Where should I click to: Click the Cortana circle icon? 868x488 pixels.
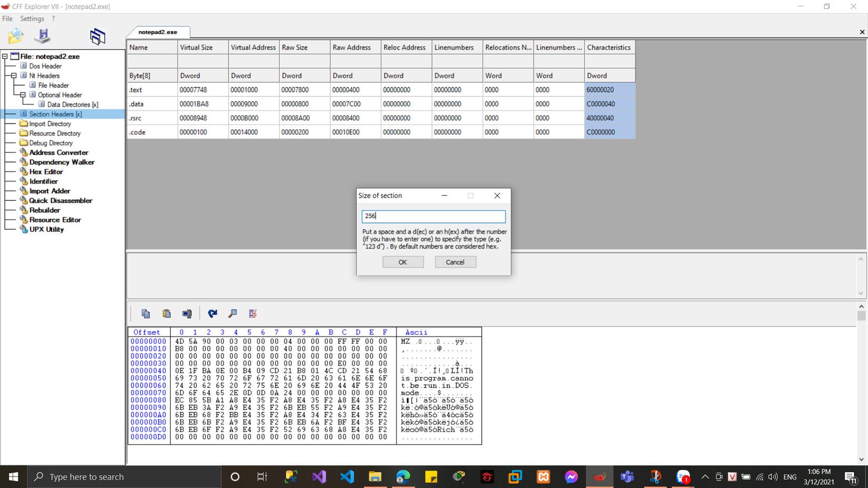tap(235, 477)
